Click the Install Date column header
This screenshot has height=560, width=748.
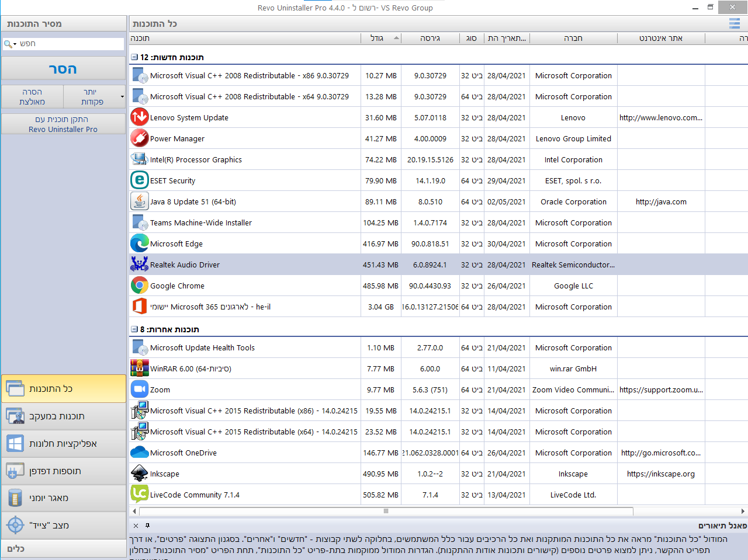(x=507, y=38)
